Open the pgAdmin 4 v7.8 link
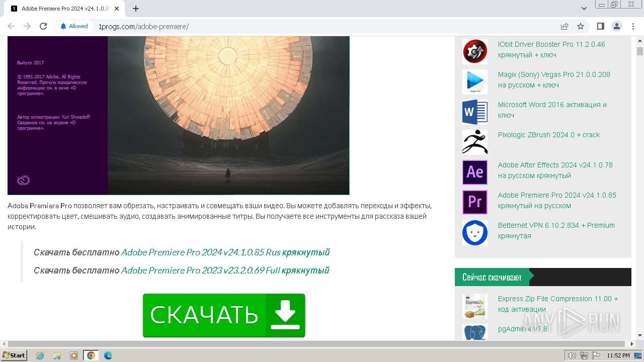This screenshot has height=362, width=644. [523, 329]
